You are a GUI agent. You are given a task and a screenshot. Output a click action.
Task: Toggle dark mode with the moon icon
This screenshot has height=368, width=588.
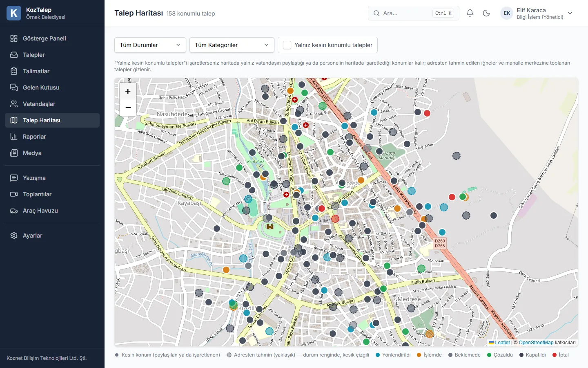(x=486, y=13)
